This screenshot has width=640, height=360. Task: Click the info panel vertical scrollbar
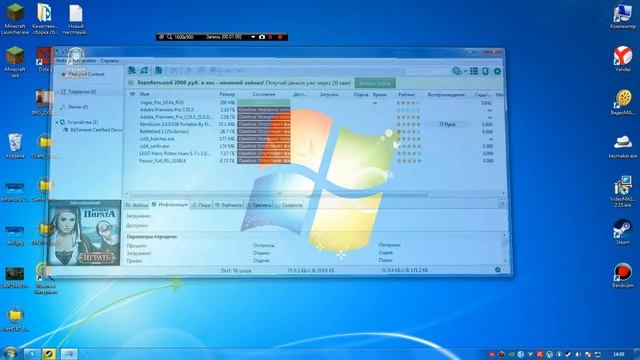[x=504, y=248]
